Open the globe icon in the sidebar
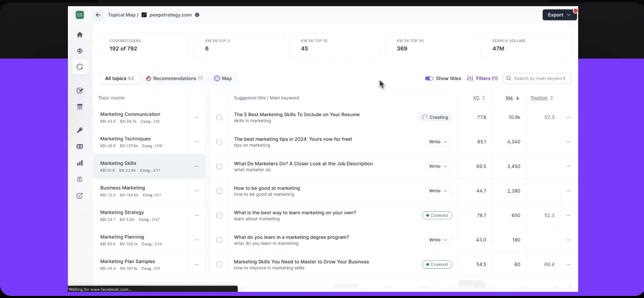The image size is (644, 298). [80, 51]
